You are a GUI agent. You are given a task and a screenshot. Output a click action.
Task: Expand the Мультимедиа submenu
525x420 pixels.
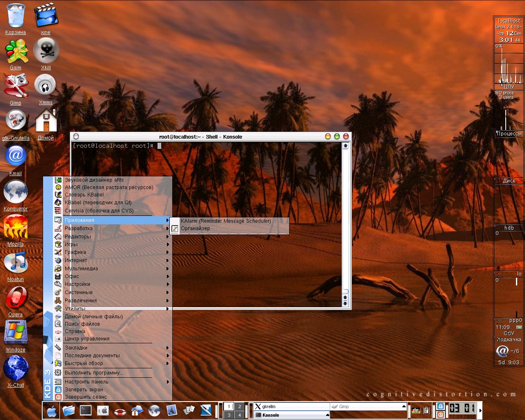[112, 269]
